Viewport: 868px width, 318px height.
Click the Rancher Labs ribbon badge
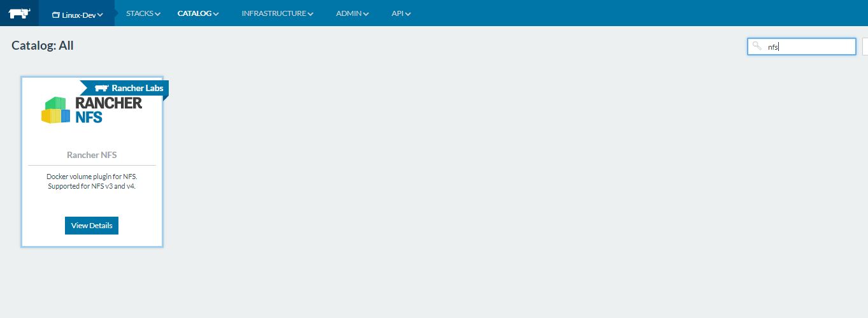click(x=125, y=89)
